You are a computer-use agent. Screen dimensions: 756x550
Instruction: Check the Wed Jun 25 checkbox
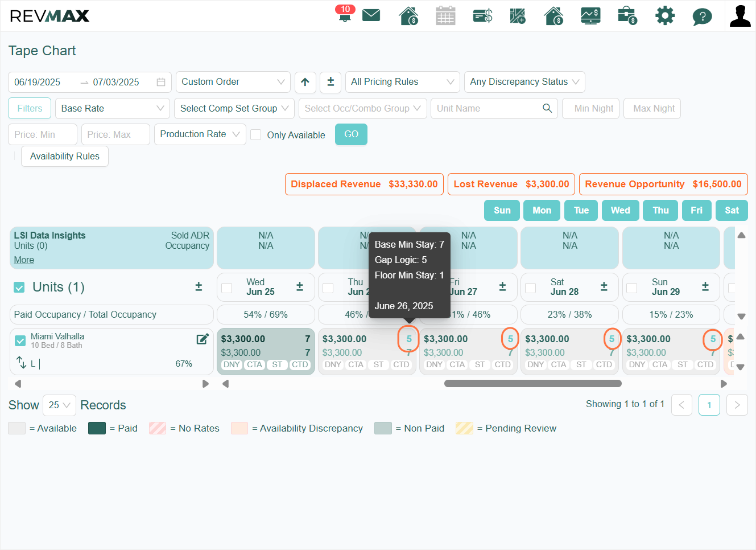pyautogui.click(x=226, y=288)
